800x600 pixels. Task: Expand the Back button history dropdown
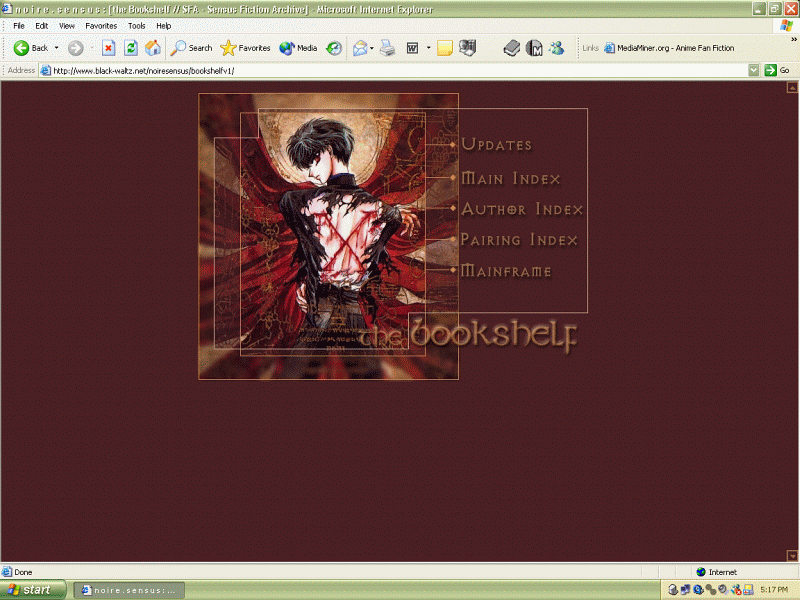[56, 47]
